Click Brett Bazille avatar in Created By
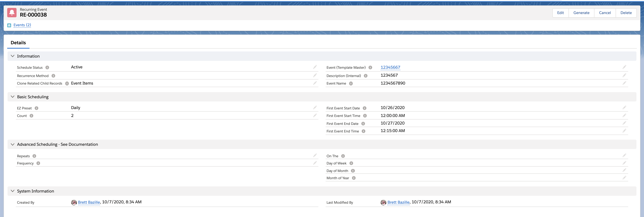The height and width of the screenshot is (217, 644). point(74,202)
